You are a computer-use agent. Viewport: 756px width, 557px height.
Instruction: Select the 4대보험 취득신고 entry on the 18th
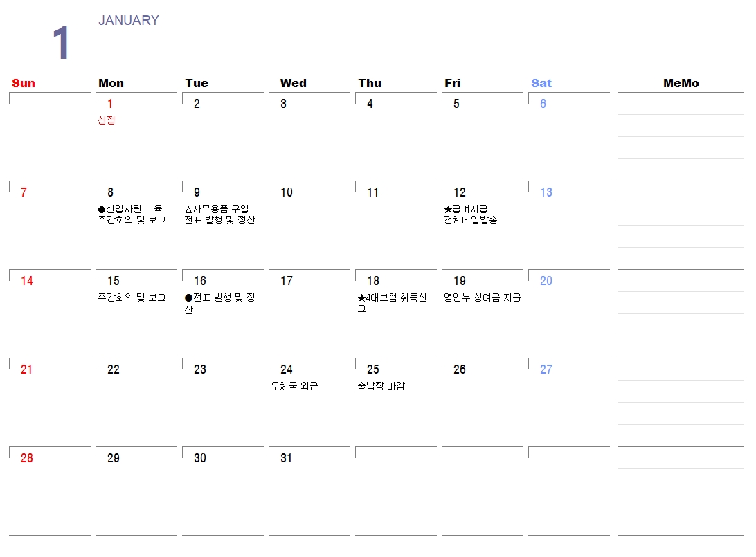click(392, 303)
